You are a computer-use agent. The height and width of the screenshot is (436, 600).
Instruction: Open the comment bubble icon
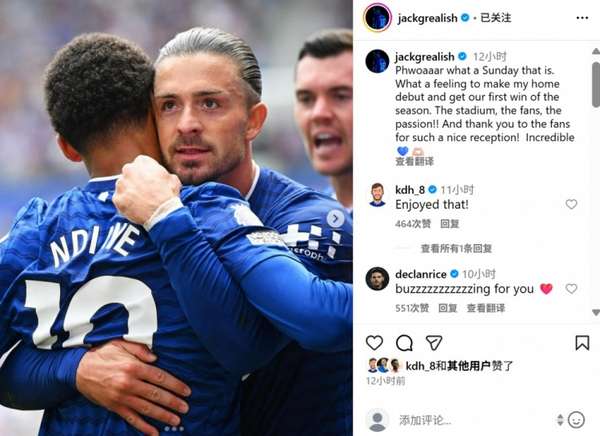click(x=404, y=343)
